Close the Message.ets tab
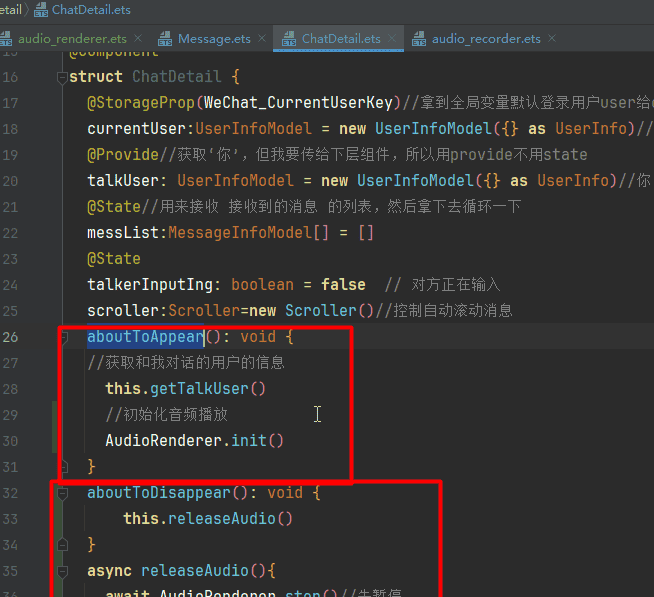Image resolution: width=654 pixels, height=597 pixels. [262, 38]
